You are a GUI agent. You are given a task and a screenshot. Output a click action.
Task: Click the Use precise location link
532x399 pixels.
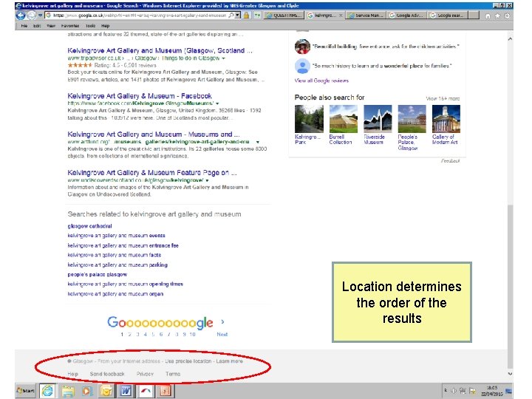point(188,361)
